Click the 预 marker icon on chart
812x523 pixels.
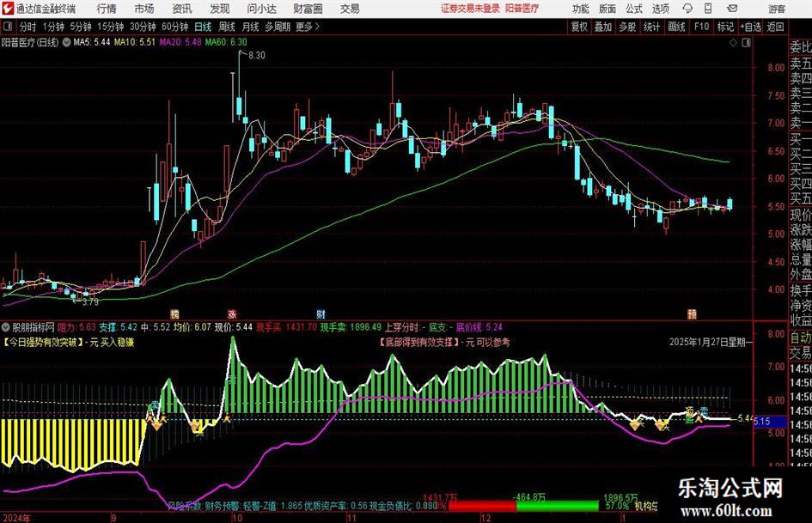tap(692, 313)
